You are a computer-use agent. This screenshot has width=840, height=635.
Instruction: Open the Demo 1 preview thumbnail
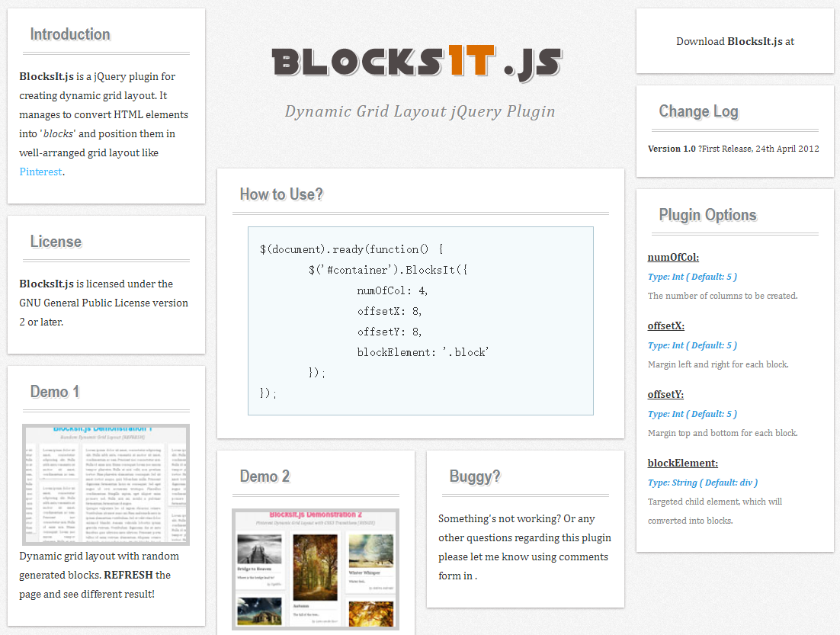(106, 484)
